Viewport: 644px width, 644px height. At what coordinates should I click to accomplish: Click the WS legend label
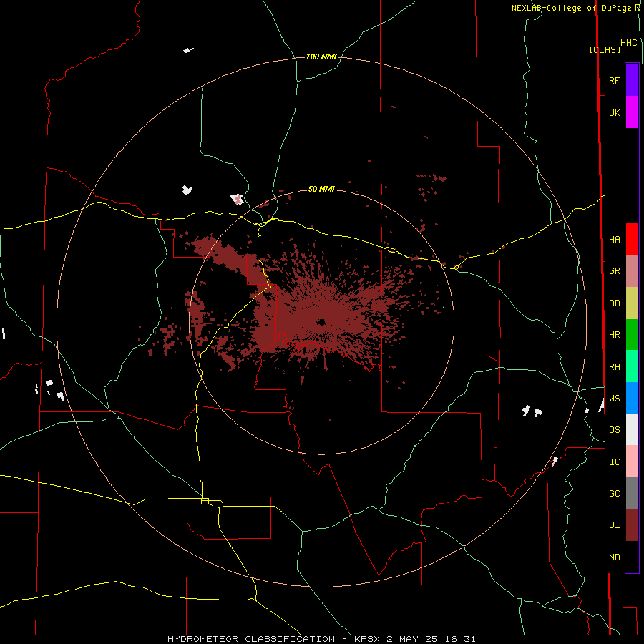point(614,399)
